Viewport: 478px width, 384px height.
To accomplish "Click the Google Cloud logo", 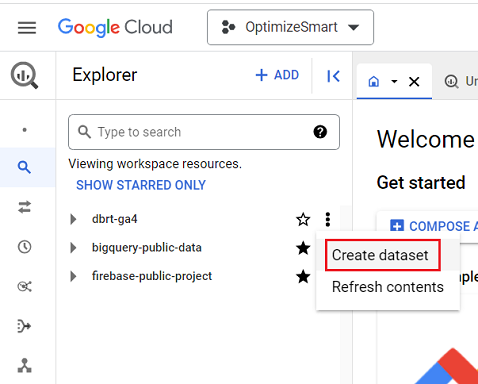I will [x=115, y=27].
